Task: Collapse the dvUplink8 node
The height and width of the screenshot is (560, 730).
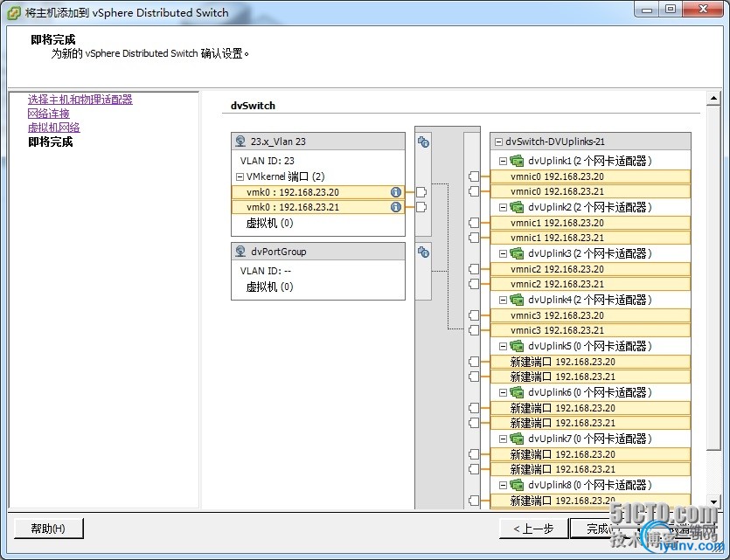Action: tap(503, 485)
